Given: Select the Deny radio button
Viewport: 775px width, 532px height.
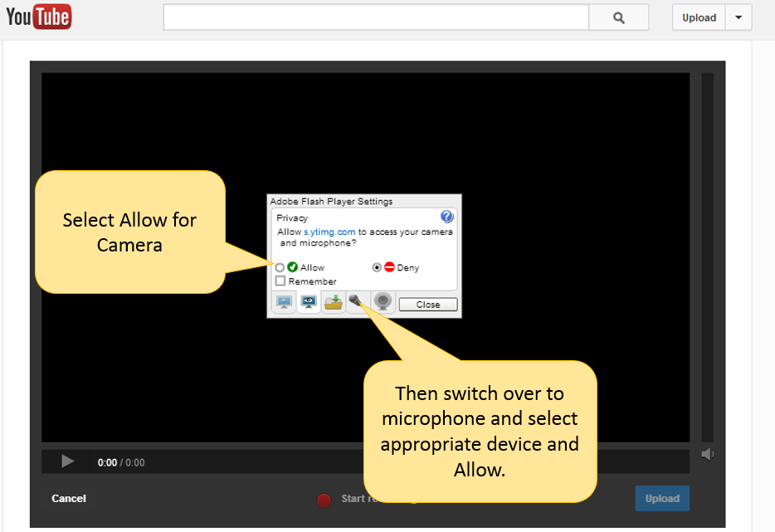Looking at the screenshot, I should [x=378, y=267].
